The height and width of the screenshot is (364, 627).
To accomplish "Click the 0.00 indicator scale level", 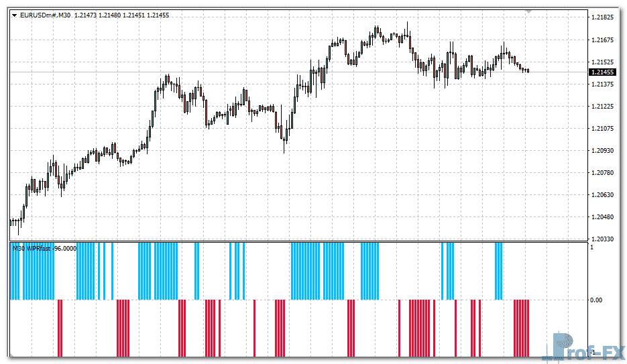I will [x=595, y=300].
